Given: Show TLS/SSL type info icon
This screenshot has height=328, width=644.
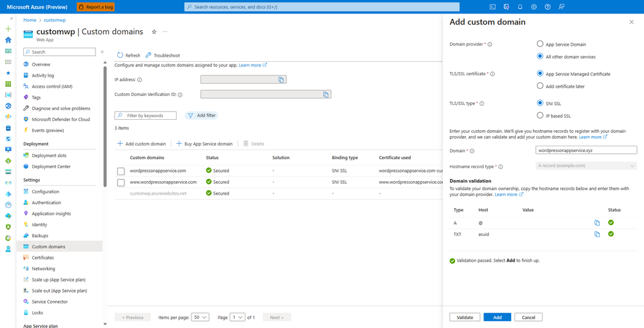Looking at the screenshot, I should (x=482, y=104).
